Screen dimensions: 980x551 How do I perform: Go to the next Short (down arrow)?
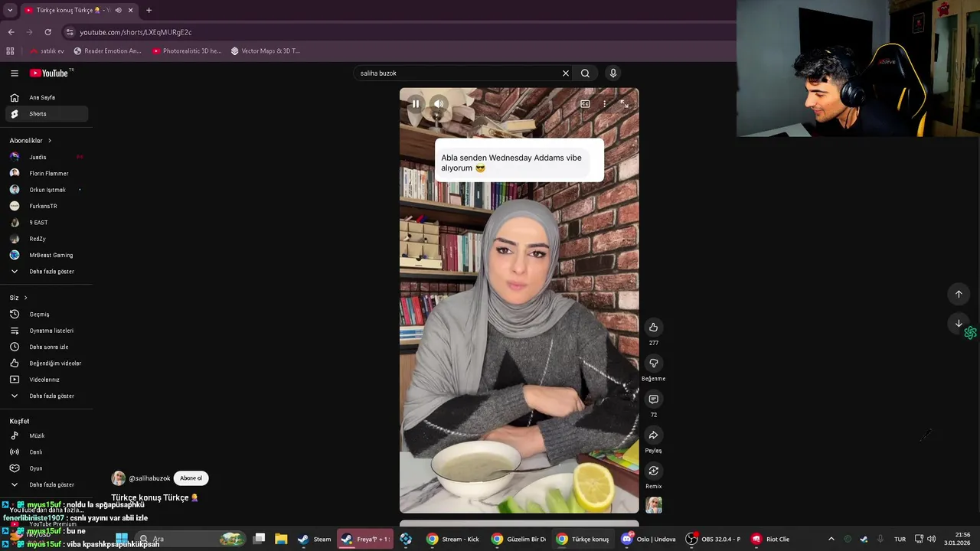pos(959,323)
